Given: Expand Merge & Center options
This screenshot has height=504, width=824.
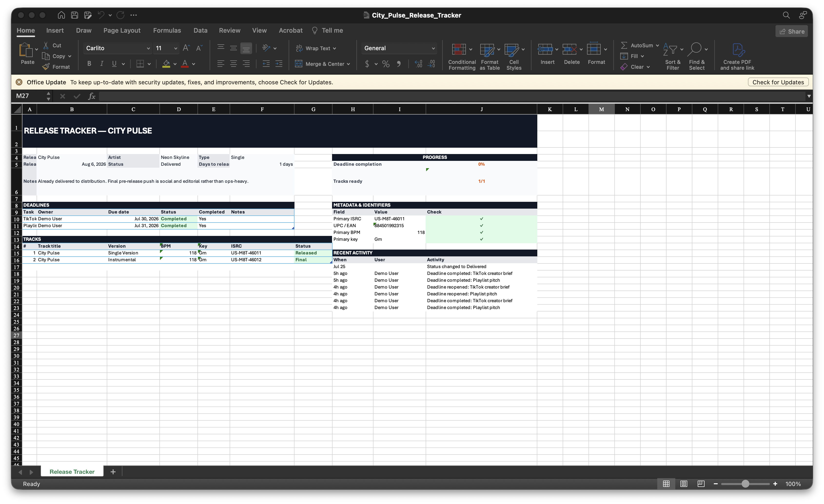Looking at the screenshot, I should click(x=348, y=64).
